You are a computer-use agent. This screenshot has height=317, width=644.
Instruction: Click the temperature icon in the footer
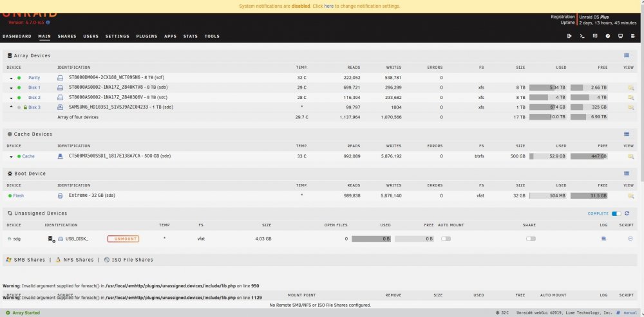coord(497,312)
